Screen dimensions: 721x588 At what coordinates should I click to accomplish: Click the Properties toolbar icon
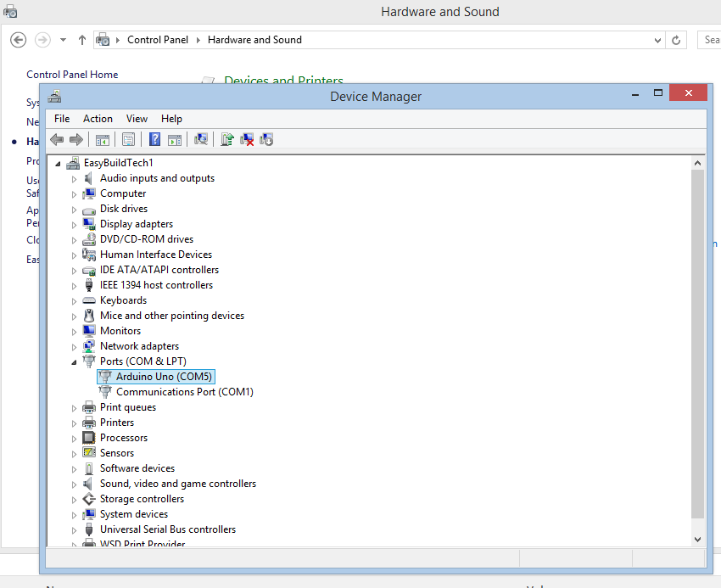click(128, 139)
